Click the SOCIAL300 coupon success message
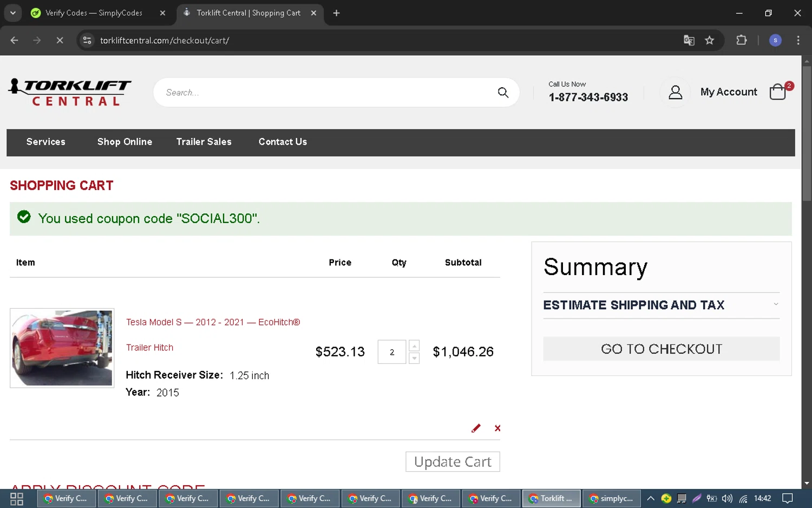This screenshot has width=812, height=508. 401,219
